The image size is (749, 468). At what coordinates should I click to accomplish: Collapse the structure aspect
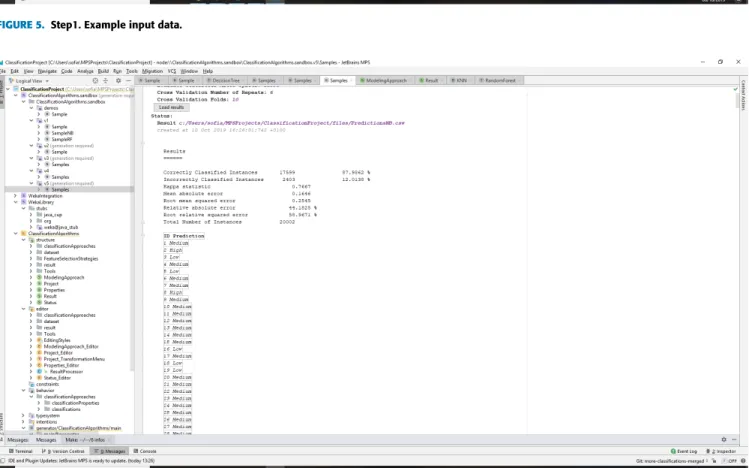[23, 240]
